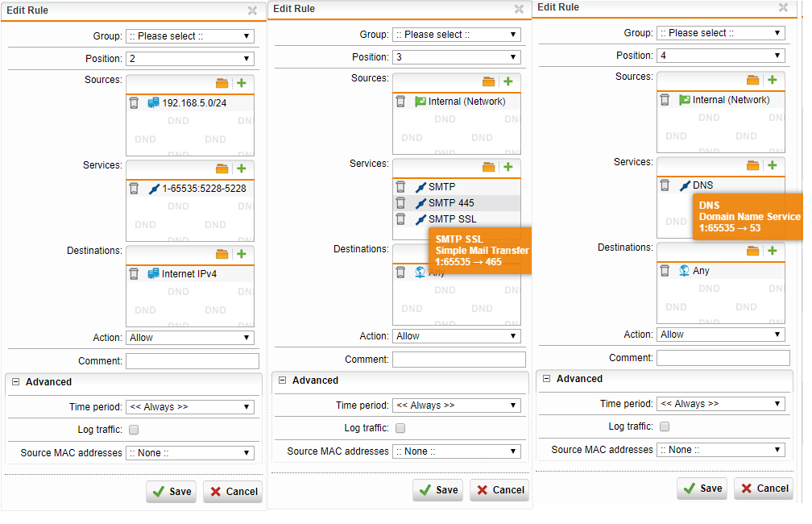Open folder icon in Position 3 Sources

point(488,81)
